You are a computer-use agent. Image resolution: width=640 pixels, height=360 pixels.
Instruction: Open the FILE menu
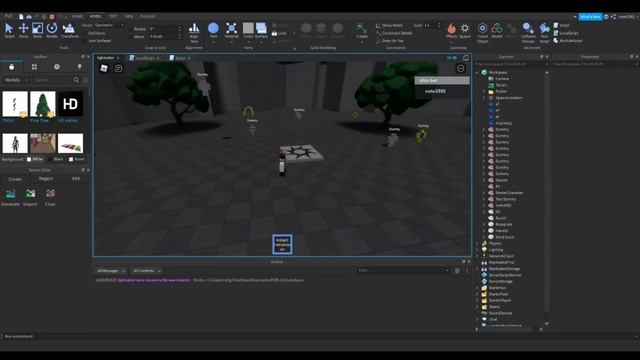click(8, 16)
